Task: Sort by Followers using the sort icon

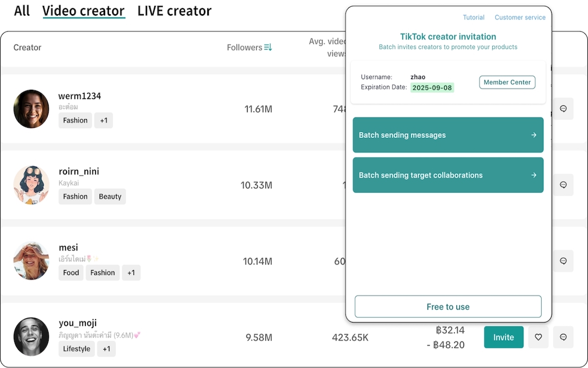Action: point(268,47)
